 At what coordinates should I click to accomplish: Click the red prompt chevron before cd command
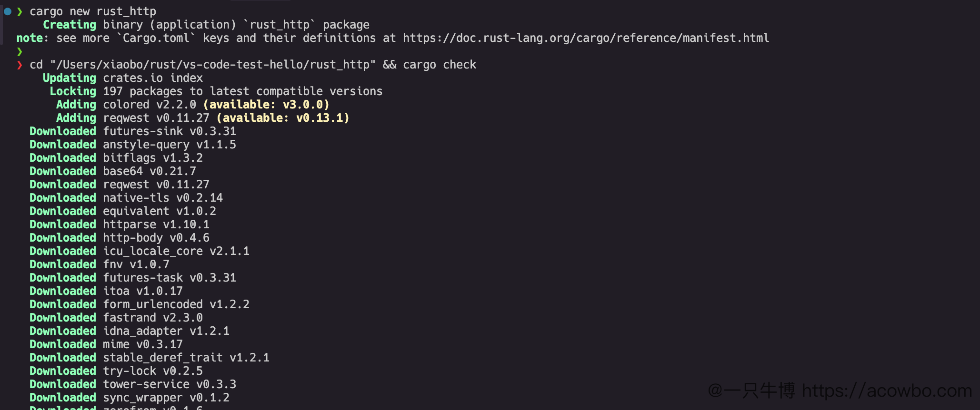click(x=20, y=65)
